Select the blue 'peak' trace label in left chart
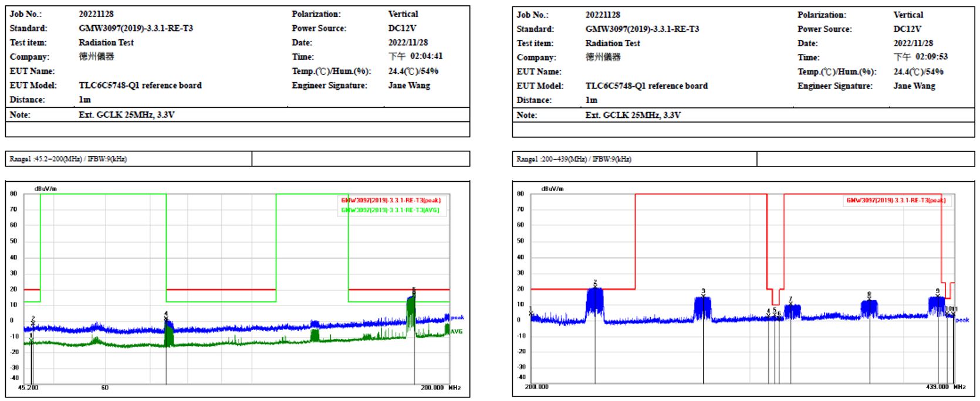The width and height of the screenshot is (980, 401). 457,317
